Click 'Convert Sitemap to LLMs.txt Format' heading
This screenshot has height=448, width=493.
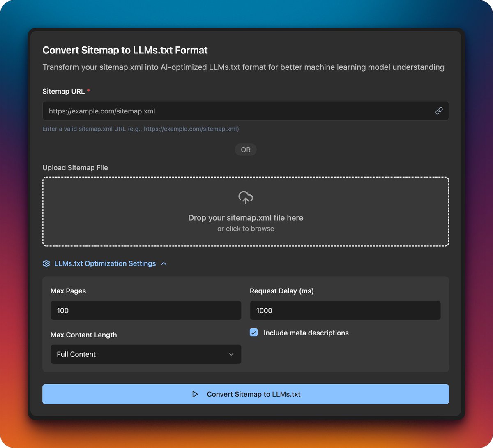click(x=125, y=50)
